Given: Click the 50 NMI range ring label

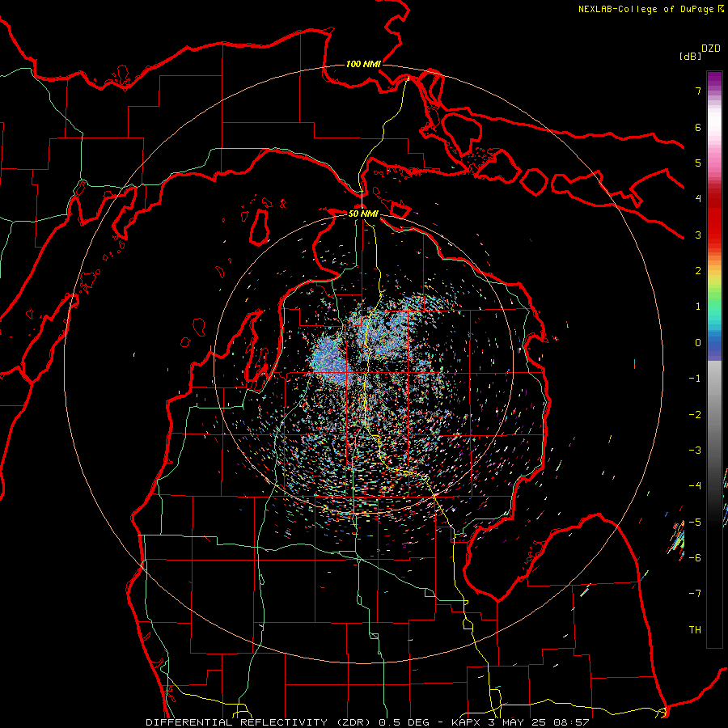Looking at the screenshot, I should 363,214.
